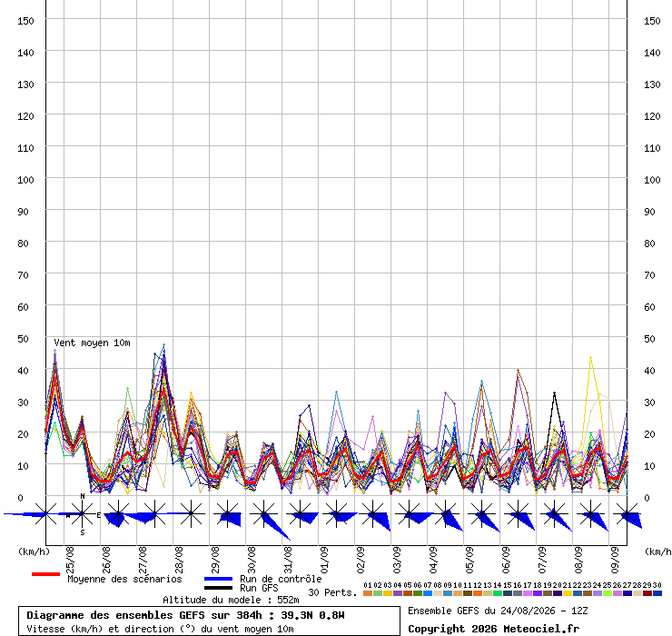Select perturbation 01 orange swatch
Image resolution: width=672 pixels, height=636 pixels.
[367, 593]
